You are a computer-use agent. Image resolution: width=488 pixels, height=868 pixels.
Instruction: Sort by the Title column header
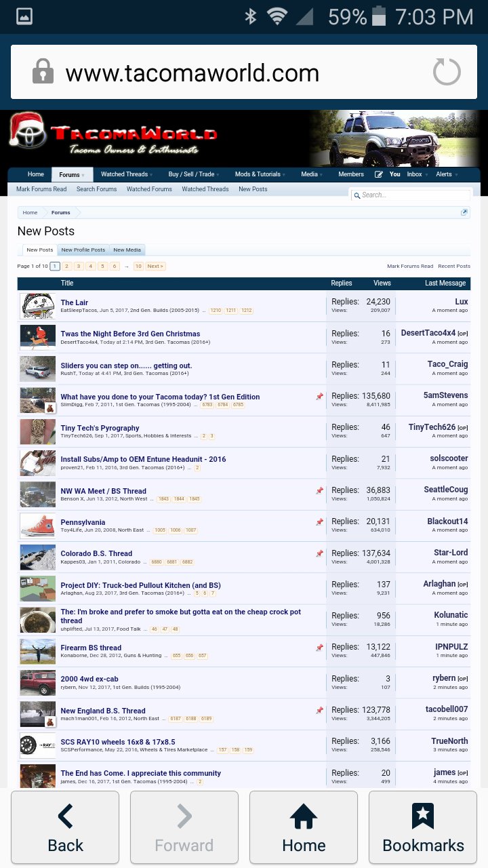point(67,283)
